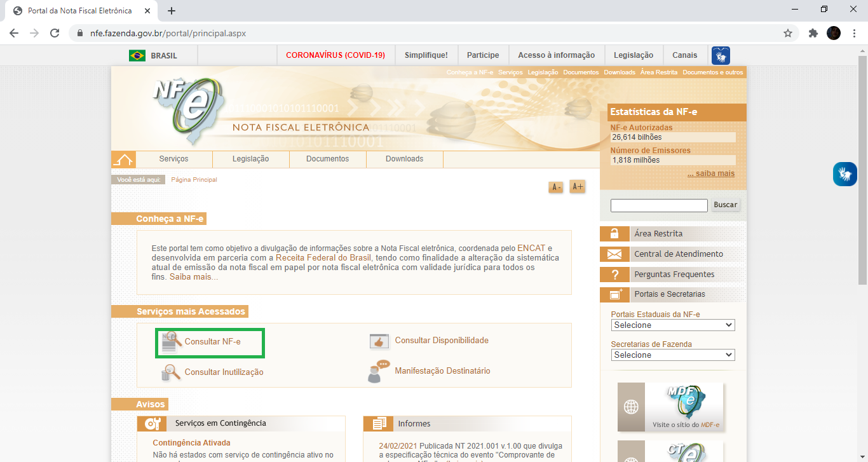
Task: Open a new browser tab with plus icon
Action: (172, 11)
